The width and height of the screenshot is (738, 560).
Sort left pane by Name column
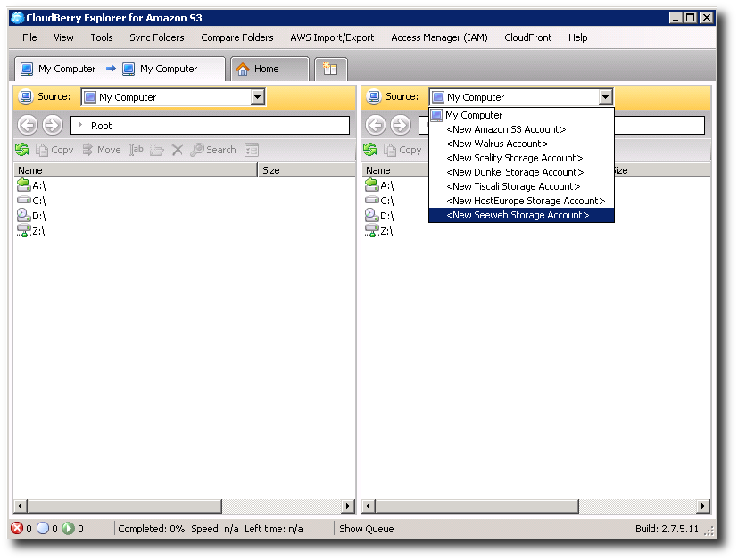[x=136, y=170]
